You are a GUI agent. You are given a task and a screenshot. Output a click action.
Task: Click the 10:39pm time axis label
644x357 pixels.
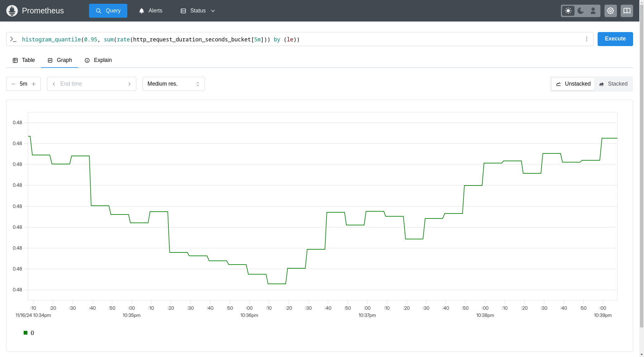point(603,315)
